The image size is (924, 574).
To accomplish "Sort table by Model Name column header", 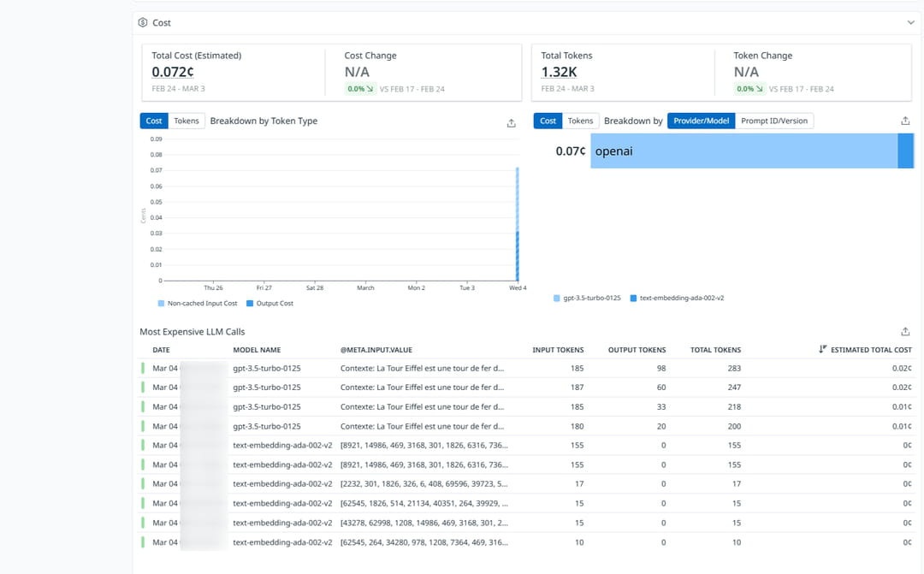I will pyautogui.click(x=257, y=350).
